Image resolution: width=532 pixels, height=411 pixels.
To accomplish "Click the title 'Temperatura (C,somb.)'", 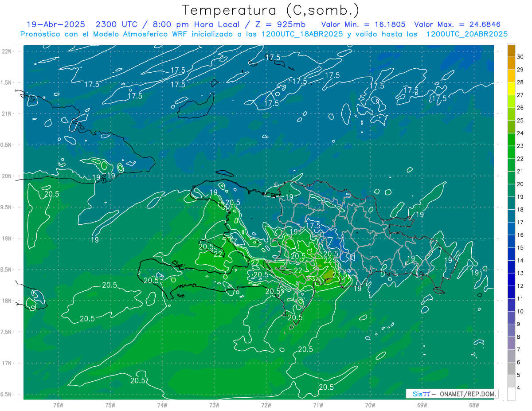I will pyautogui.click(x=271, y=10).
